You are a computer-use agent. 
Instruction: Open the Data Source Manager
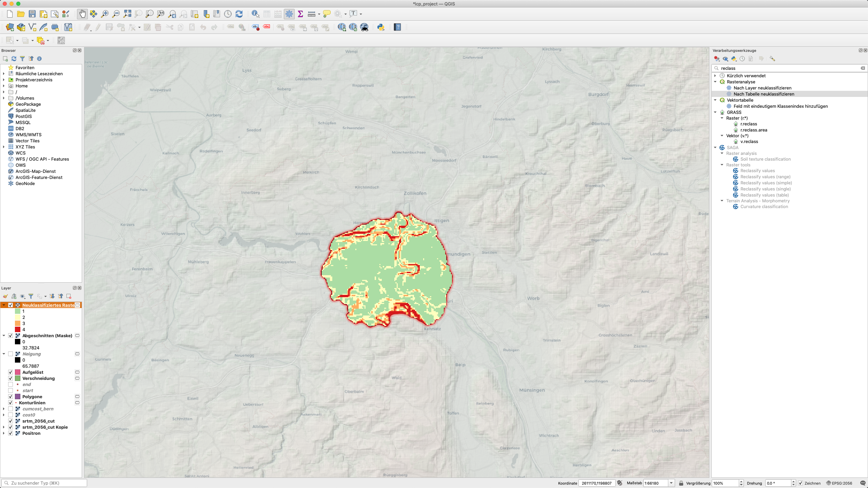[x=10, y=27]
